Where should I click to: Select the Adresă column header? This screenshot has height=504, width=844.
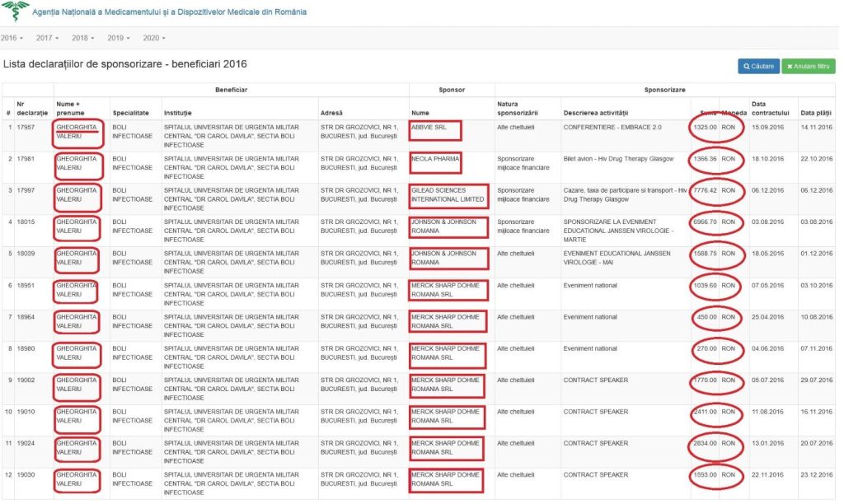click(x=331, y=113)
